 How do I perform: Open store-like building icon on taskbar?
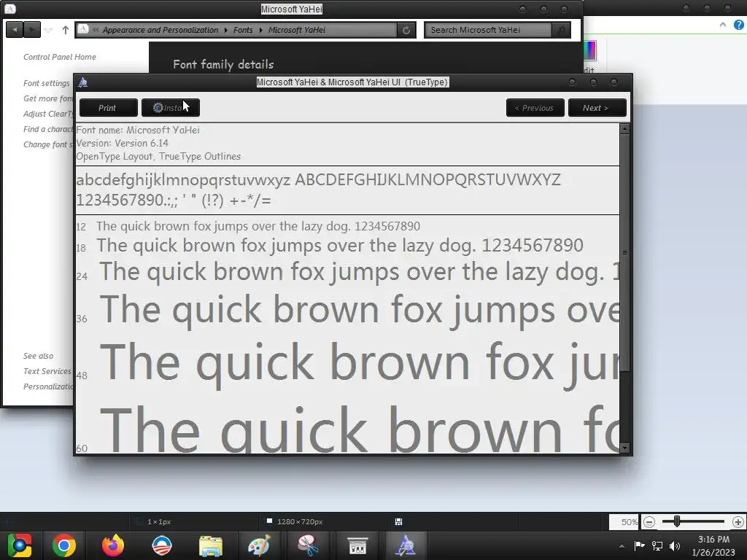click(x=357, y=545)
